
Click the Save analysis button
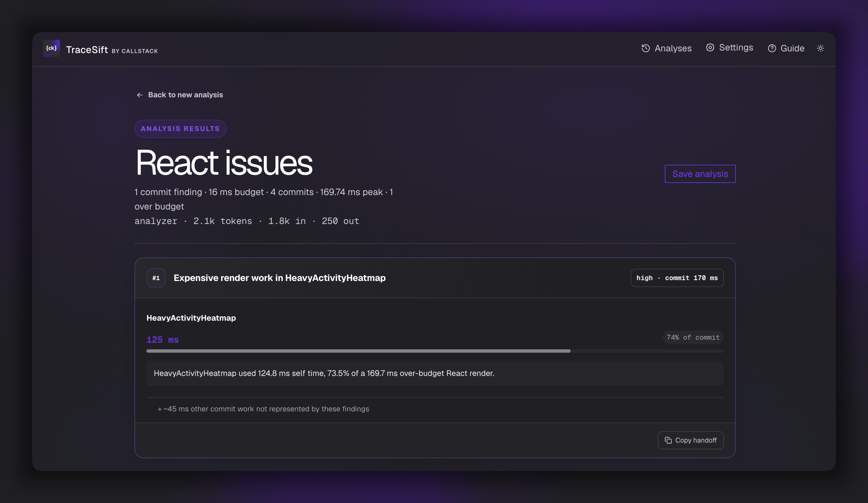tap(700, 174)
